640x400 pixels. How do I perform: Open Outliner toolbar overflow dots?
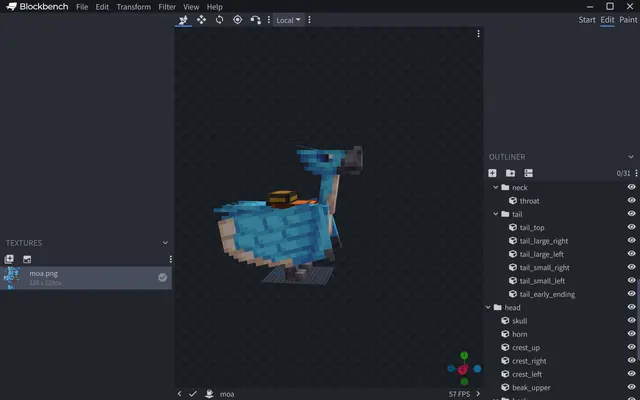coord(636,173)
